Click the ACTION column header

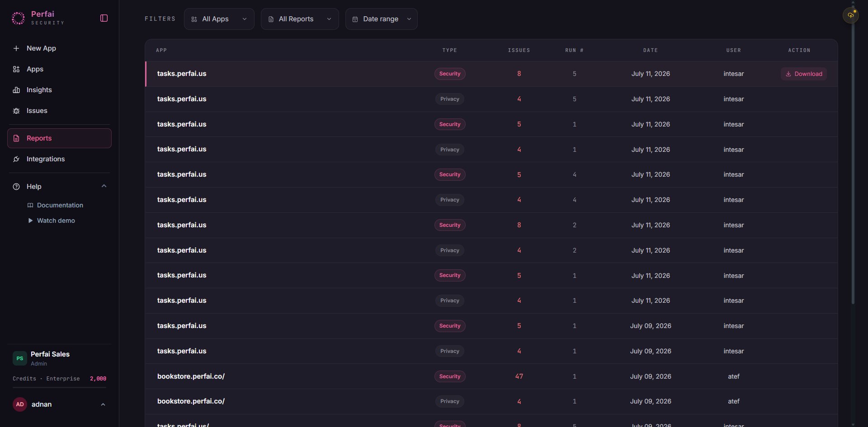point(799,50)
